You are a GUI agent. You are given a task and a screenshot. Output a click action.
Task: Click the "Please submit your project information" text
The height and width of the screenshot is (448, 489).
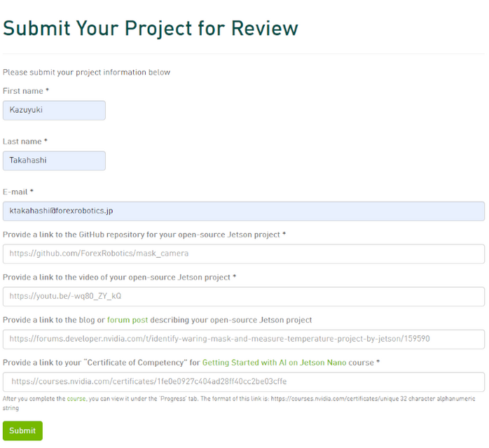coord(86,72)
